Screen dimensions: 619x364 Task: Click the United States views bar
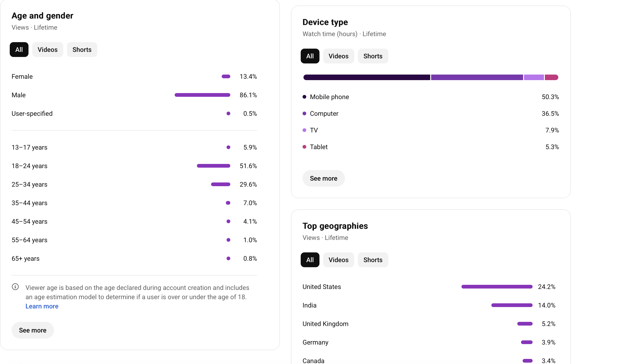click(x=497, y=287)
